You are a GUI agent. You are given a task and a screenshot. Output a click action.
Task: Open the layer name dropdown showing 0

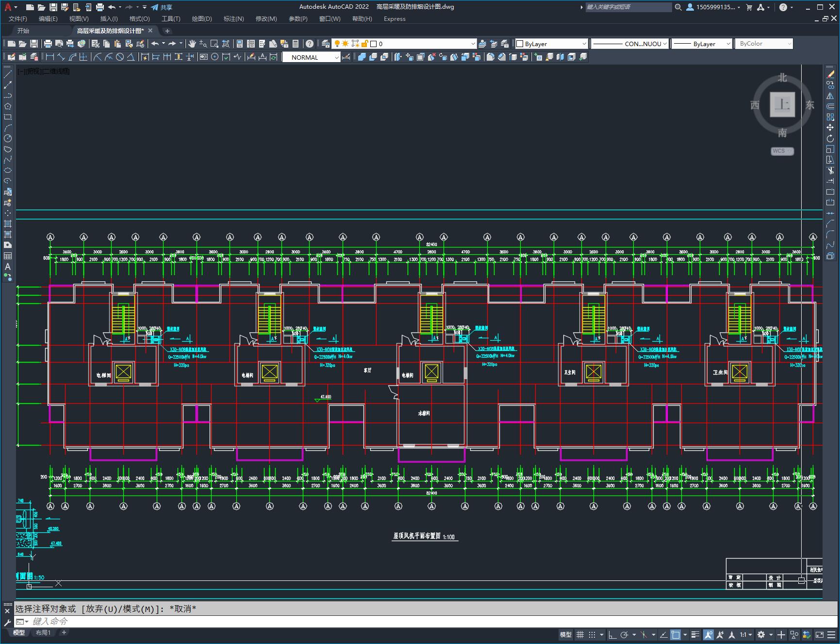click(473, 44)
